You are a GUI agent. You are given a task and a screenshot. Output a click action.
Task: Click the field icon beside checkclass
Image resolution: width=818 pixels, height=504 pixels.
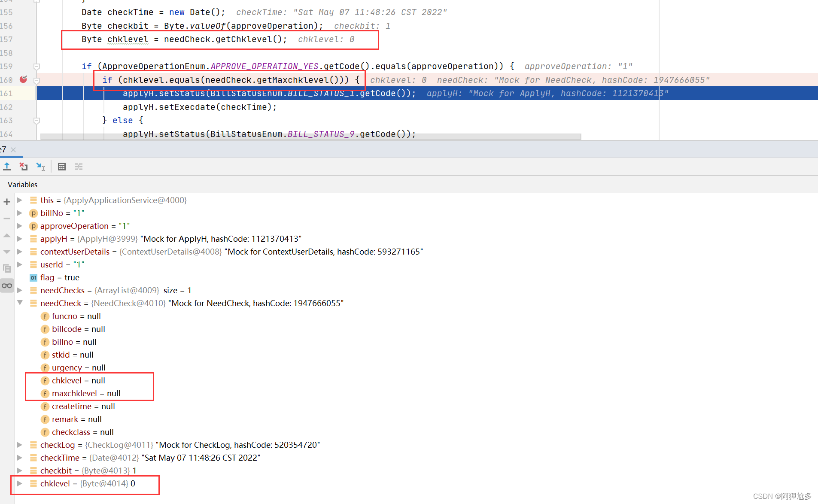click(x=45, y=432)
